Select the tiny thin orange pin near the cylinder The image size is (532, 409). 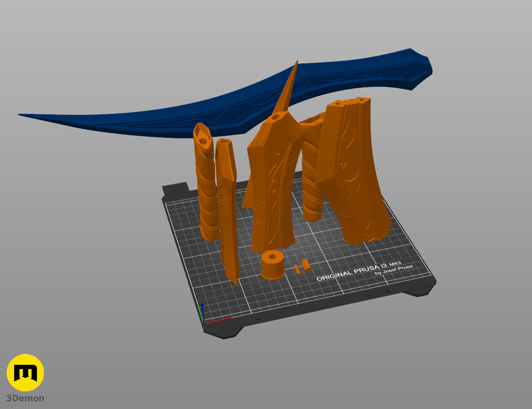(x=297, y=269)
